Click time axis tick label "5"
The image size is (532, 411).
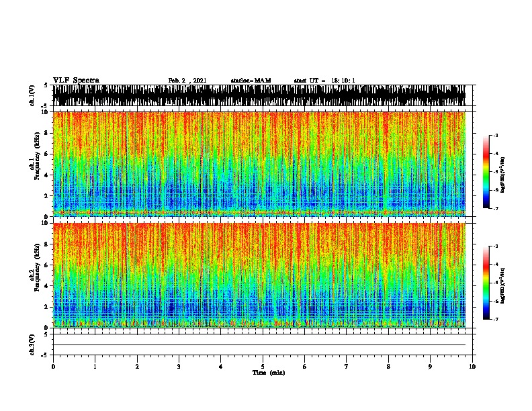263,367
